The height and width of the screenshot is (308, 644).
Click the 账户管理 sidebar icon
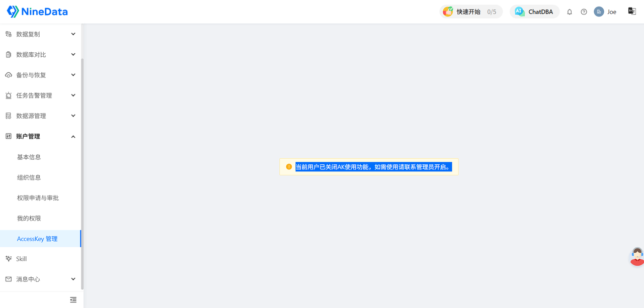coord(9,136)
